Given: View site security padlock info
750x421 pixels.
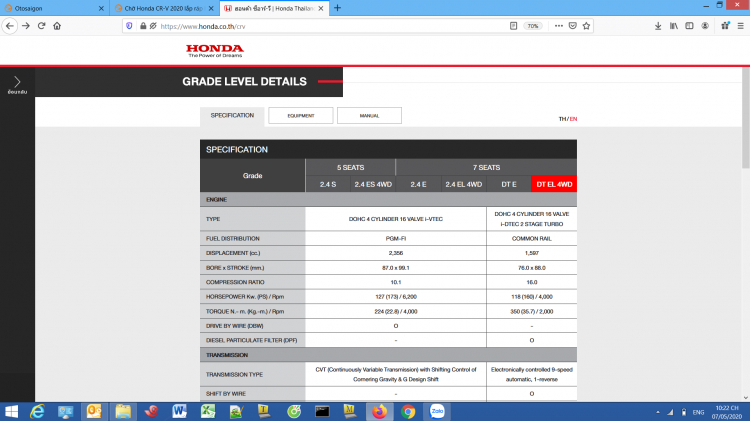Looking at the screenshot, I should 143,26.
